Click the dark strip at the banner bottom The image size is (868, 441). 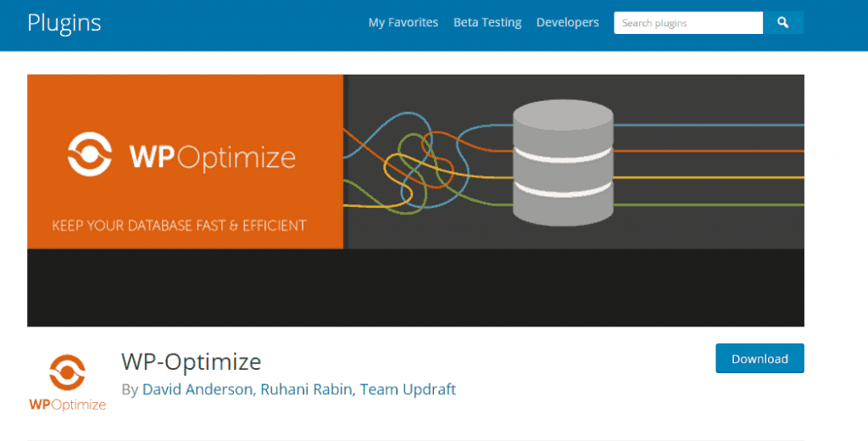[415, 288]
